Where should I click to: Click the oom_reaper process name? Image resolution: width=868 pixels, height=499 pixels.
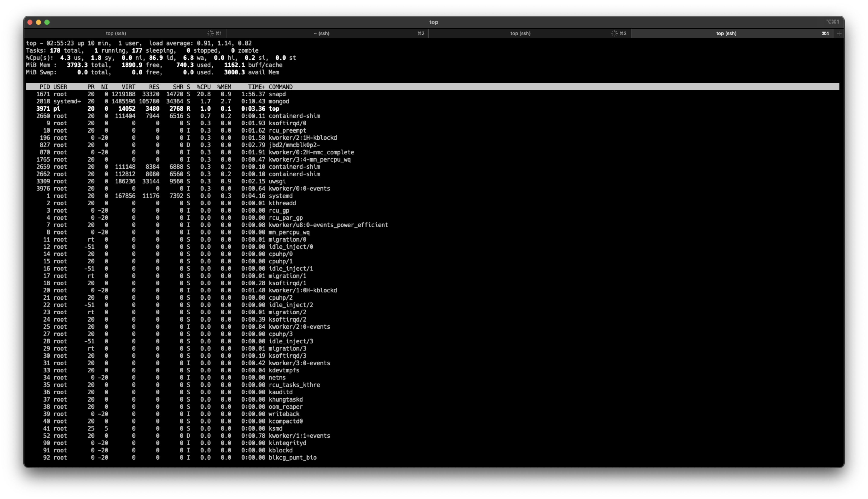click(x=286, y=407)
